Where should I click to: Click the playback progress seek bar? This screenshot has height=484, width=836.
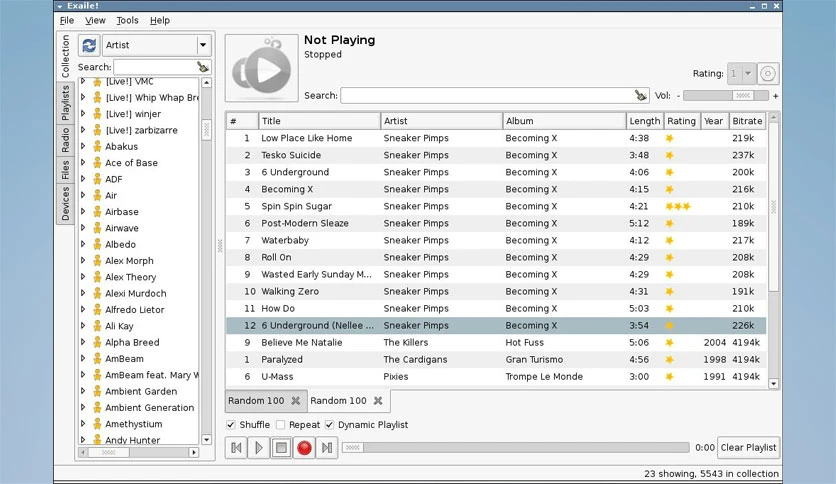[516, 448]
